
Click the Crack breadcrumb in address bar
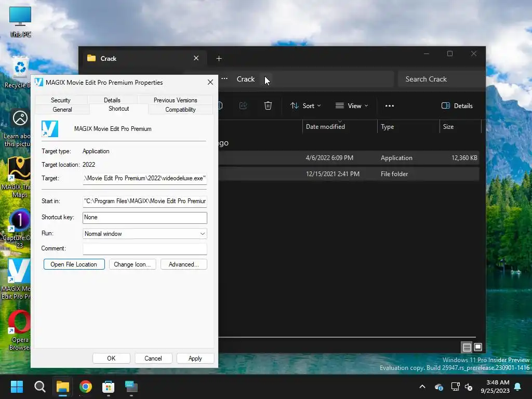[246, 79]
